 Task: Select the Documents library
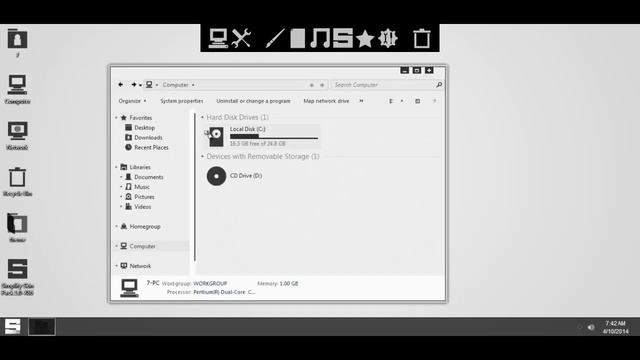[144, 177]
